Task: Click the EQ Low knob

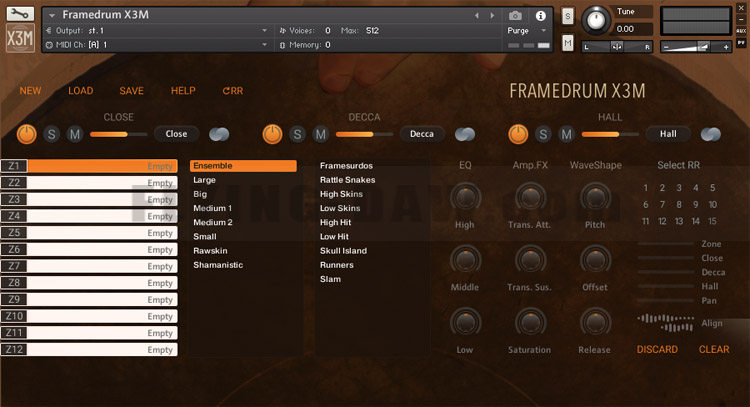Action: 465,322
